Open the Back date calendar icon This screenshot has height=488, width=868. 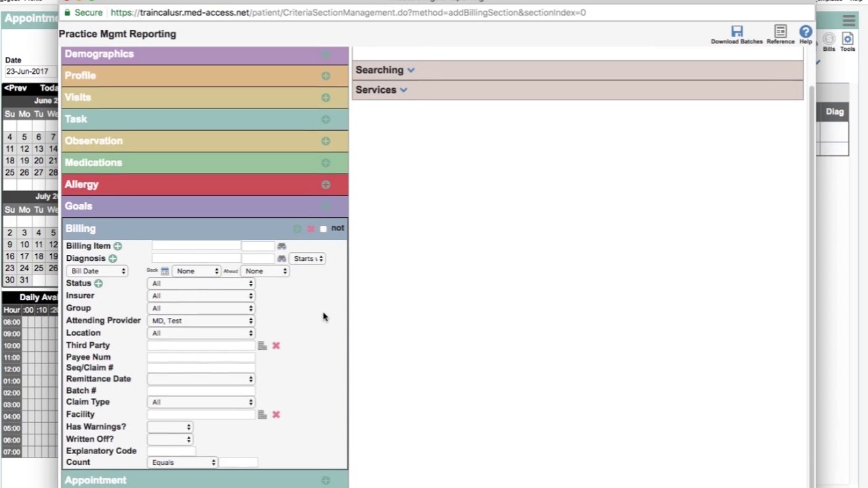[164, 271]
